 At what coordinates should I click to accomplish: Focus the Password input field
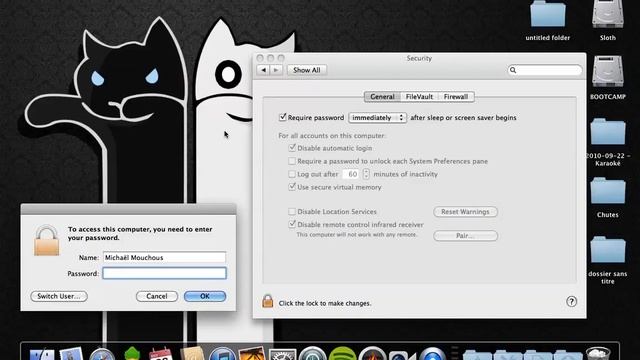pos(164,273)
